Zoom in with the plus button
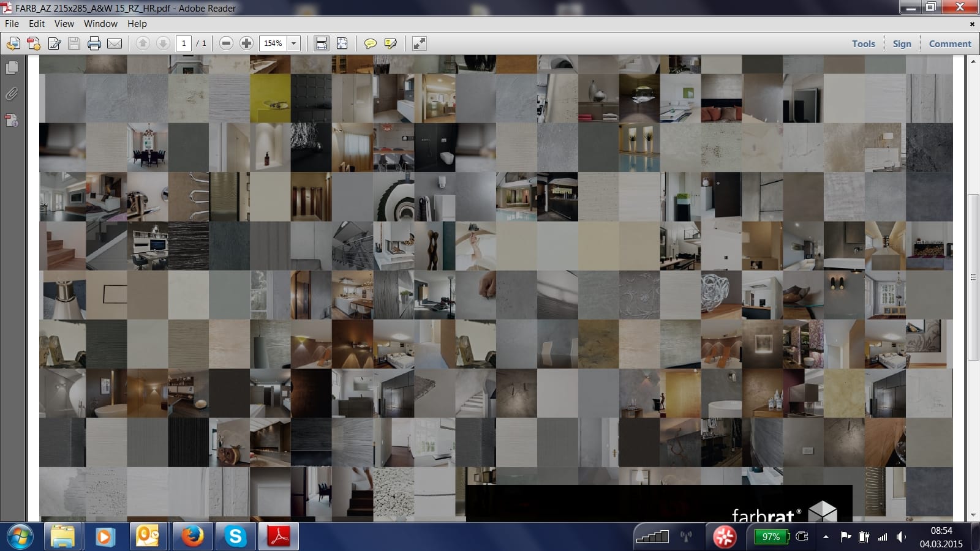Viewport: 980px width, 551px height. point(246,43)
